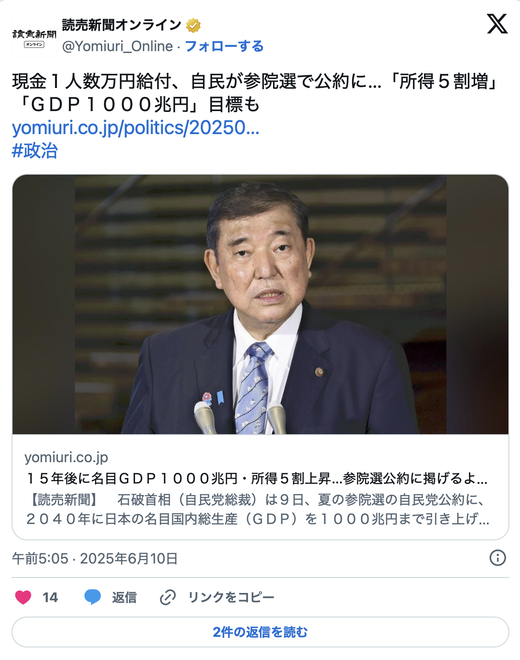Click the X logo icon
Viewport: 520px width, 660px height.
(497, 24)
